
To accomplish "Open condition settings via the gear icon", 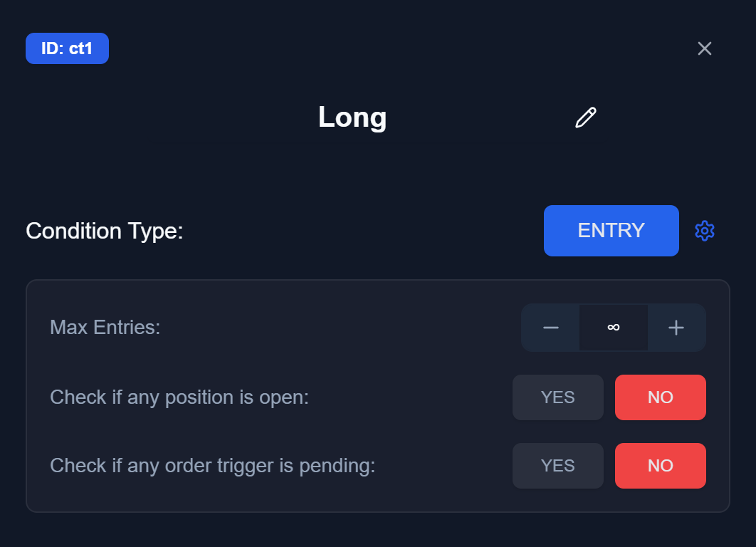I will (705, 231).
